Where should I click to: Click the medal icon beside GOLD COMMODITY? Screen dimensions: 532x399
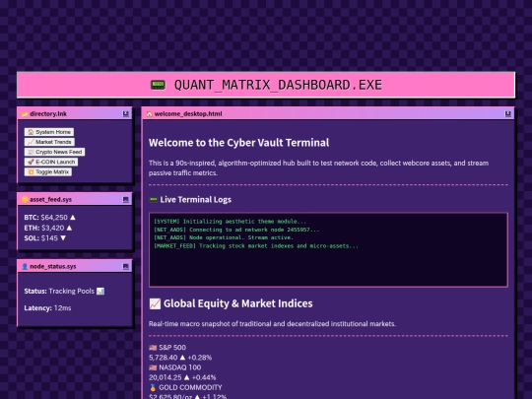coord(153,387)
